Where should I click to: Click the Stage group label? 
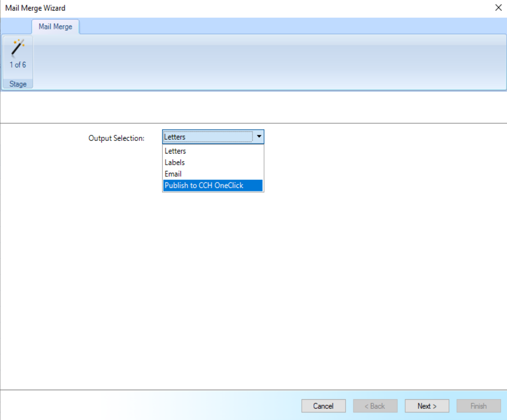tap(18, 84)
